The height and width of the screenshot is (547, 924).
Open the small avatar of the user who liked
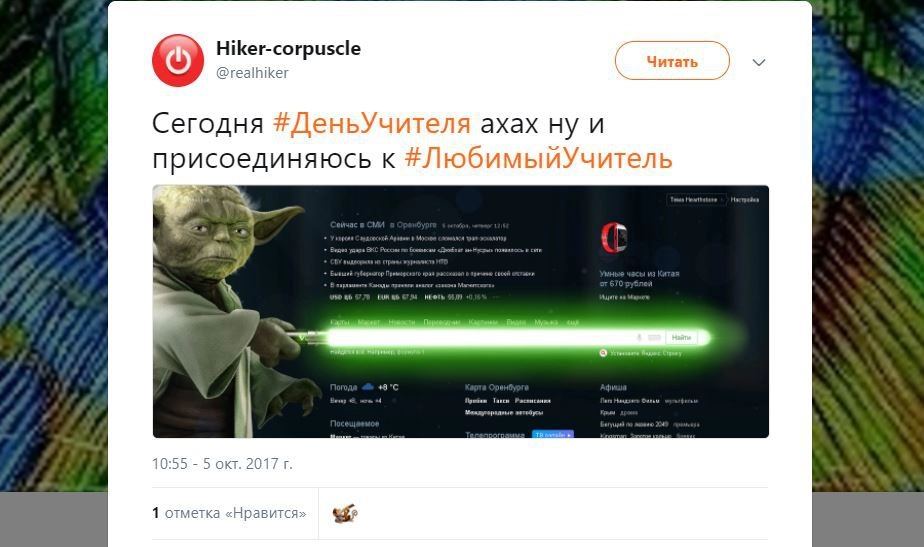click(x=345, y=513)
